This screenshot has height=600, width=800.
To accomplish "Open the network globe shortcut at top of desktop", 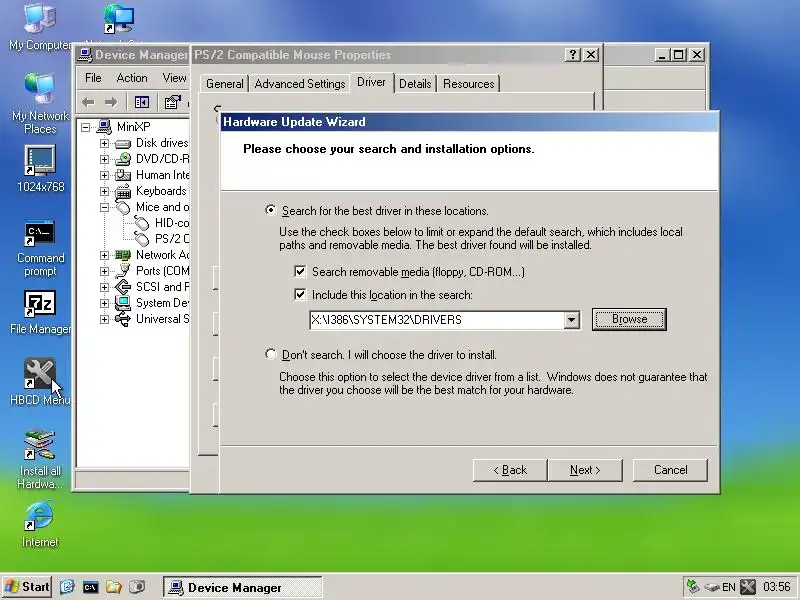I will [119, 19].
